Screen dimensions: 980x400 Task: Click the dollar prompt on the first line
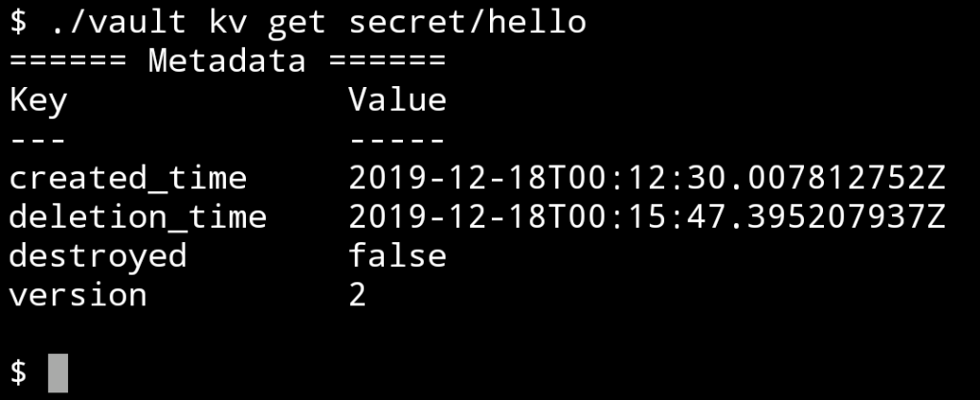coord(19,23)
